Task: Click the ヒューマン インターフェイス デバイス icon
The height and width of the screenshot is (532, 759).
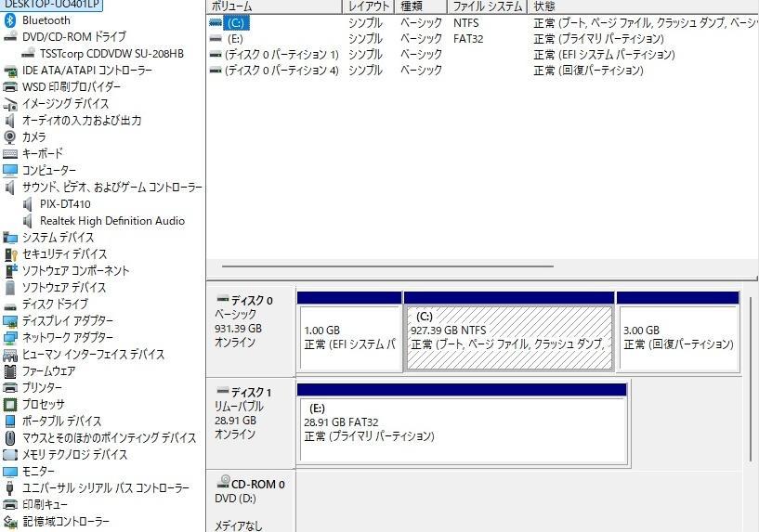Action: [9, 355]
